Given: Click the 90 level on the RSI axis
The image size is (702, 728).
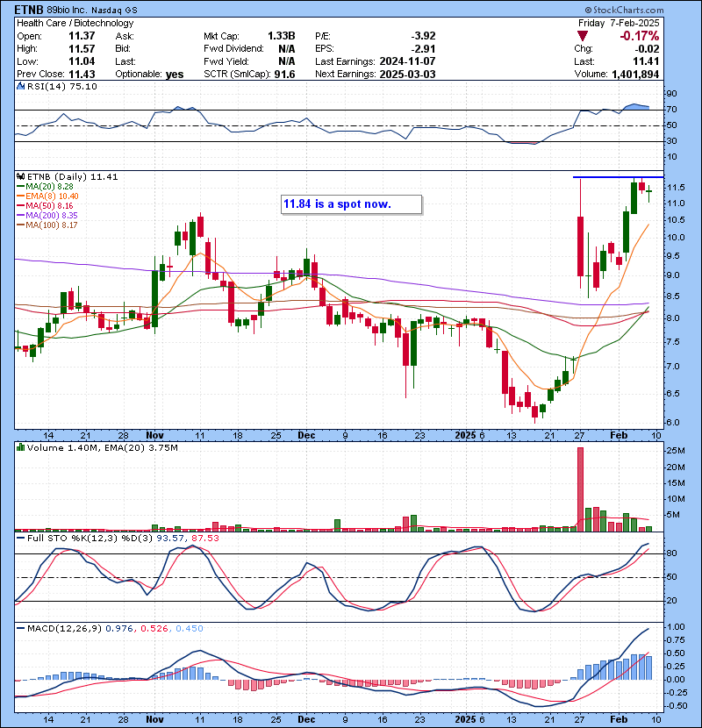Looking at the screenshot, I should (x=672, y=94).
